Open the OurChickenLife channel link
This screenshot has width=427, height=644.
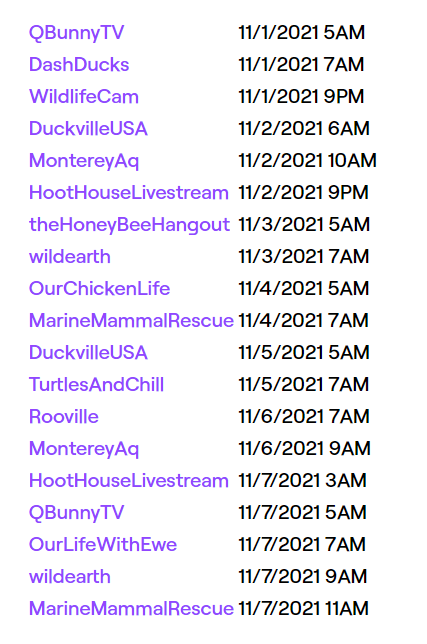(99, 289)
